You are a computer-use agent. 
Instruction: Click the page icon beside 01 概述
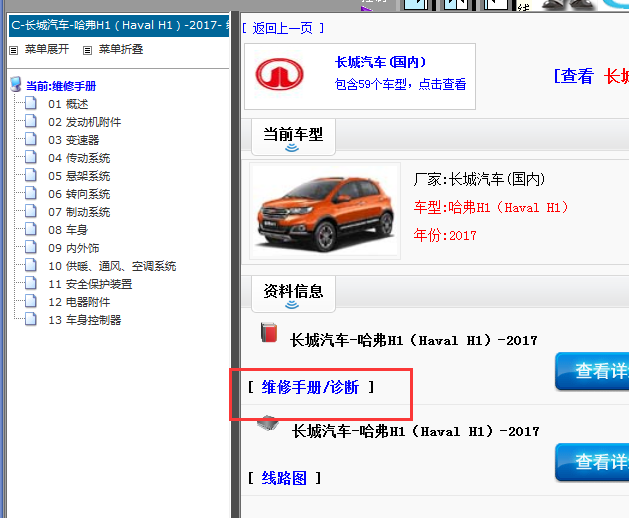30,104
